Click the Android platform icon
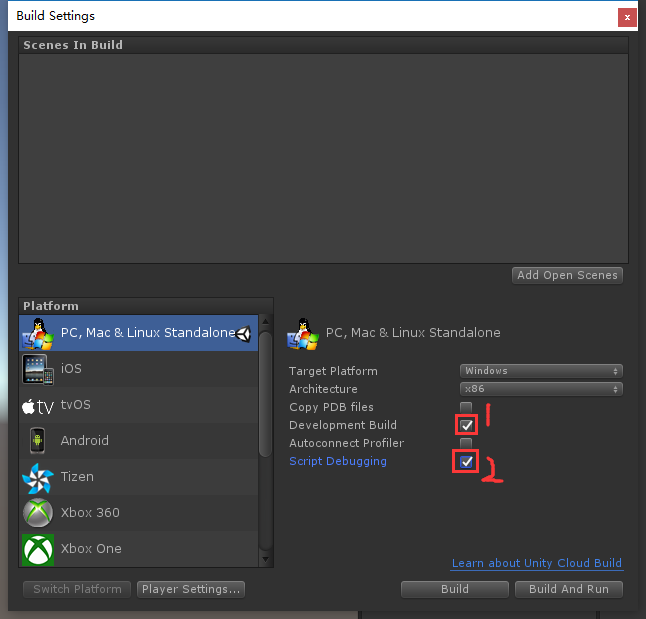 [x=37, y=441]
